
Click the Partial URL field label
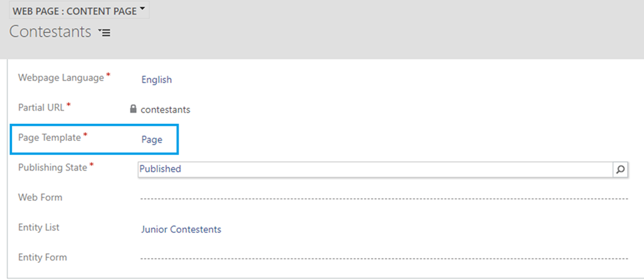point(41,107)
